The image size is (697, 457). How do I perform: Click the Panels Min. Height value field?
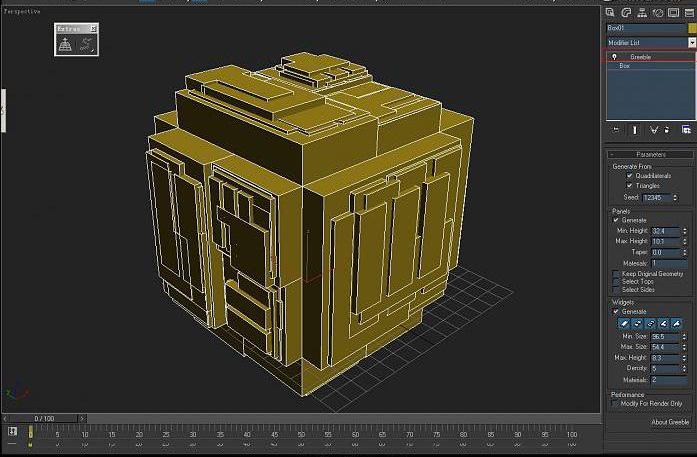(x=666, y=231)
